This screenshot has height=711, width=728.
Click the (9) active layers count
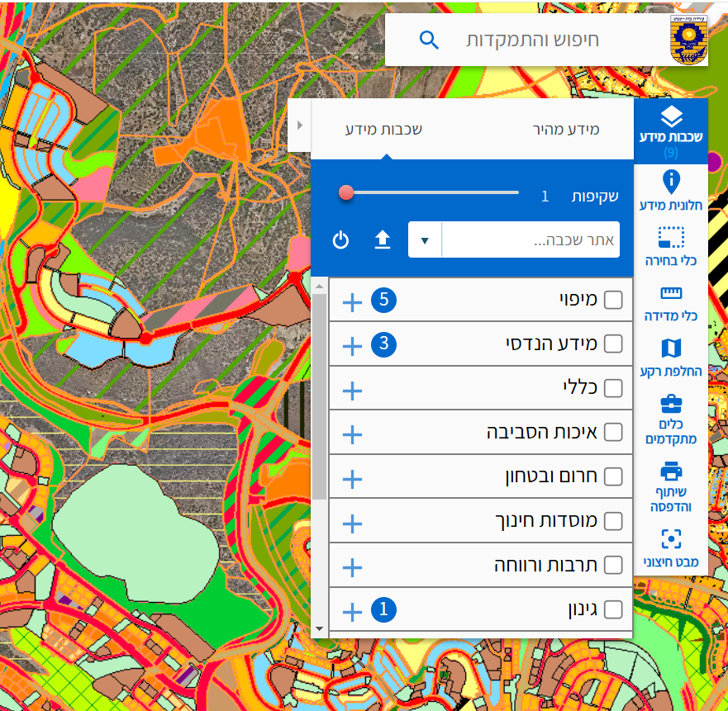671,152
